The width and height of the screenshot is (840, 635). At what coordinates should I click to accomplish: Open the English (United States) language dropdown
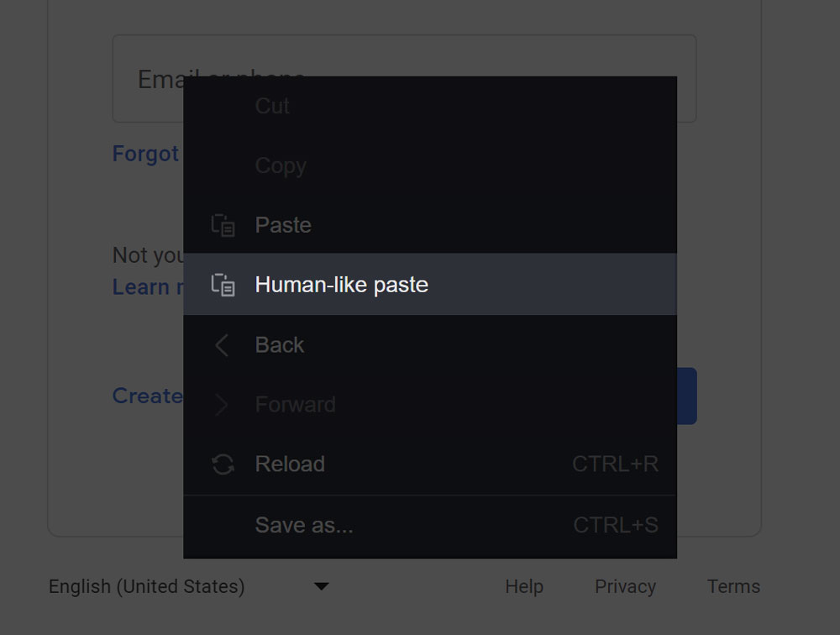click(188, 586)
